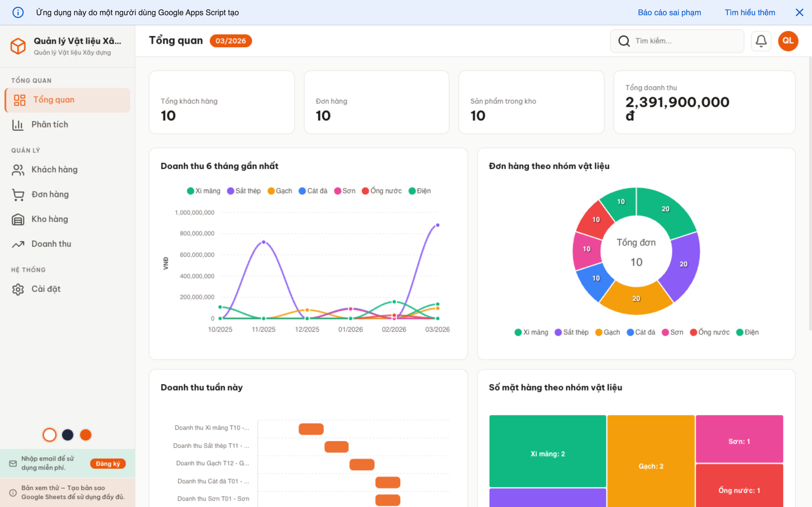
Task: Click the orange box app logo
Action: click(18, 46)
